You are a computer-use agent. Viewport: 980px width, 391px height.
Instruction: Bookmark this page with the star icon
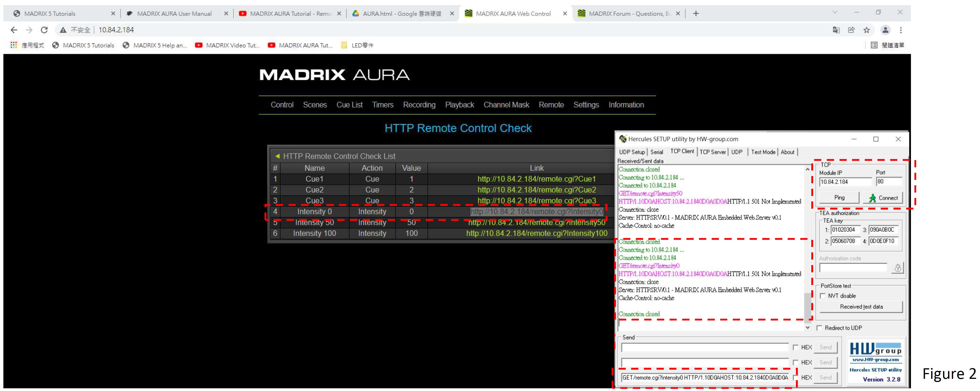(x=866, y=30)
